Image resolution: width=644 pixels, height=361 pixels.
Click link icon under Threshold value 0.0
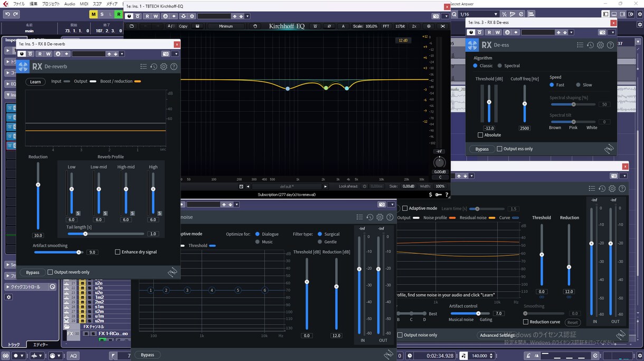pyautogui.click(x=542, y=297)
